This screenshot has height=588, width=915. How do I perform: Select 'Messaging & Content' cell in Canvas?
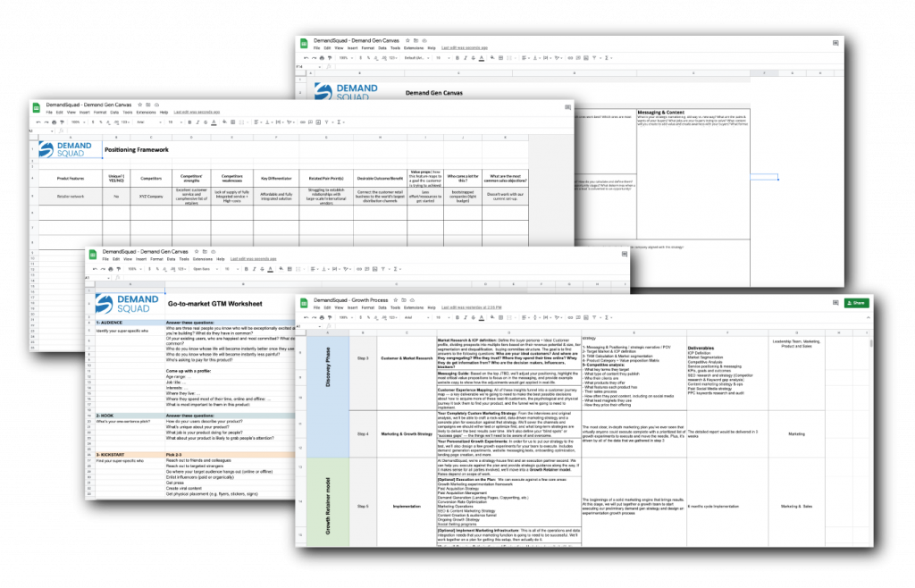pos(660,112)
